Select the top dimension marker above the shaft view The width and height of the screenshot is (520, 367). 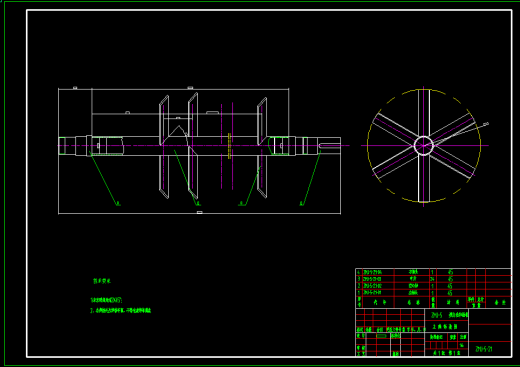(x=190, y=88)
